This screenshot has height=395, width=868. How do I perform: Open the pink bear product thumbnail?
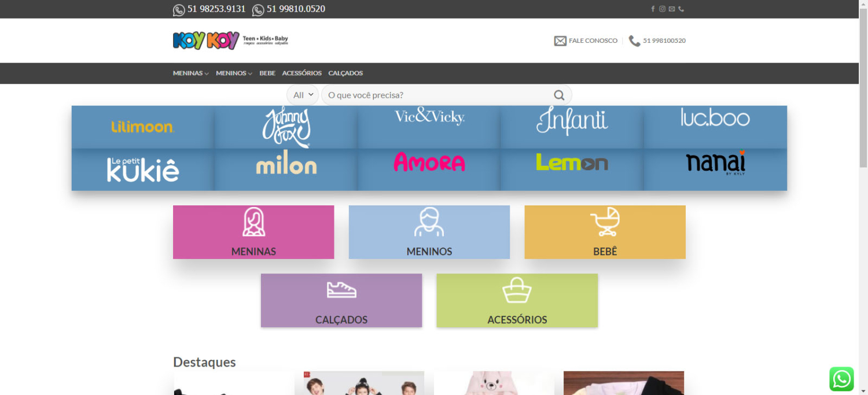[494, 383]
